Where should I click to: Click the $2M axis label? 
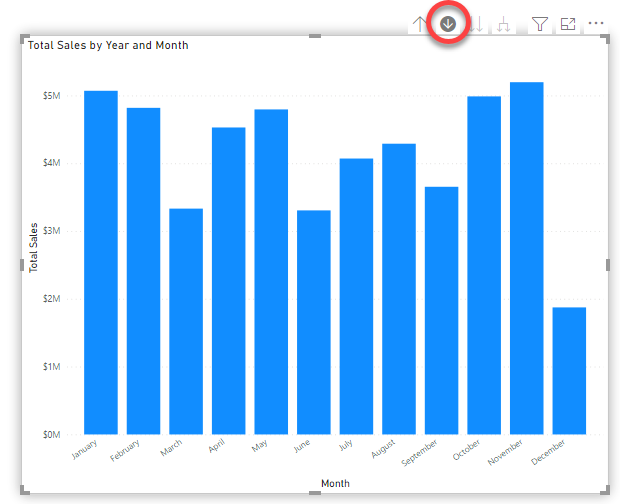click(x=52, y=299)
